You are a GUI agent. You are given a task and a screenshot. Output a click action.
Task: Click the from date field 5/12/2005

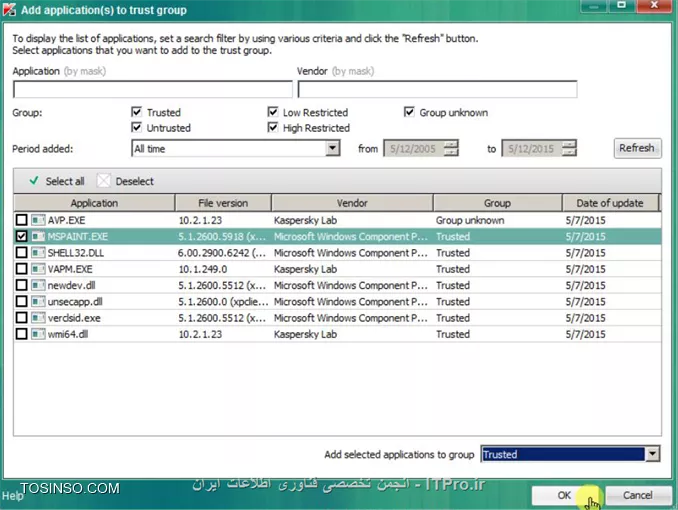tap(414, 149)
